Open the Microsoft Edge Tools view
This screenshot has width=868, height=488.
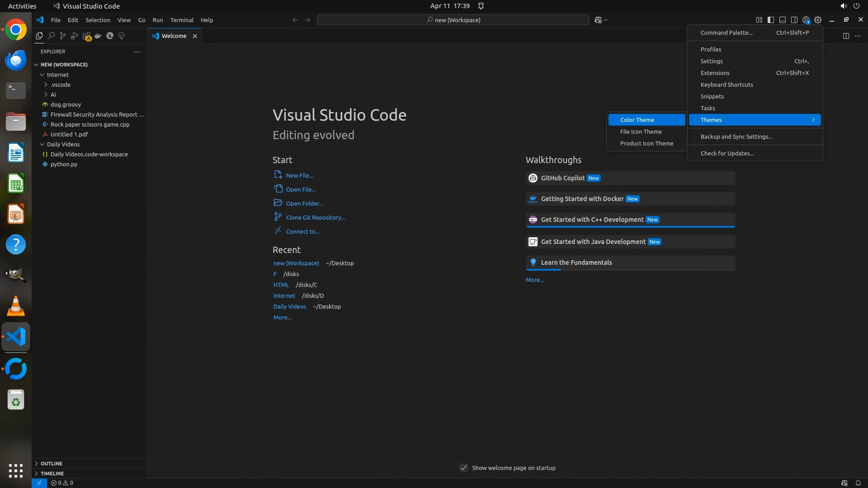110,36
